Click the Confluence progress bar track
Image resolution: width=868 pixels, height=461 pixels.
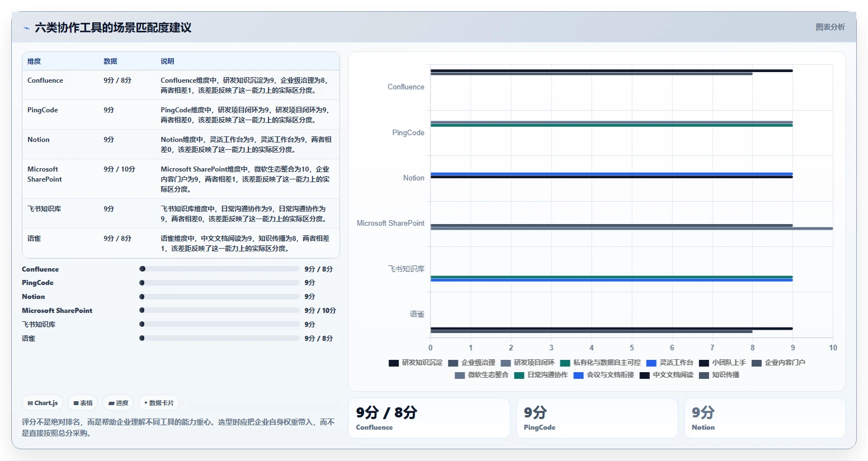click(220, 269)
